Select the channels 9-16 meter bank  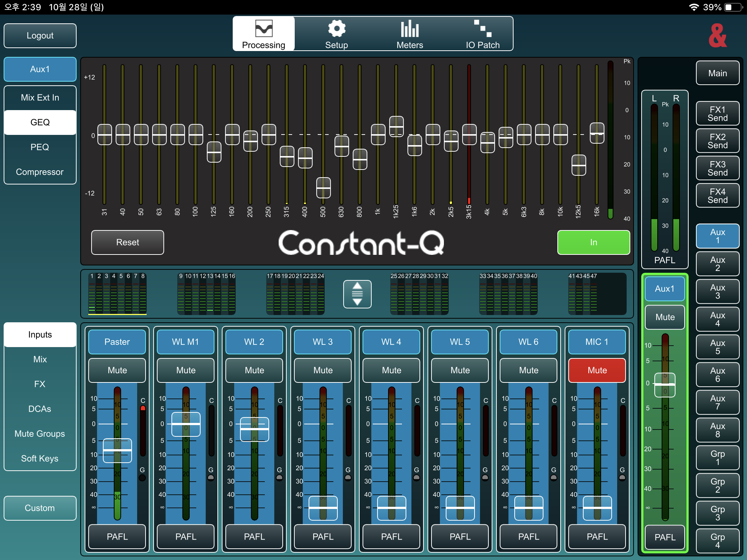click(x=206, y=294)
